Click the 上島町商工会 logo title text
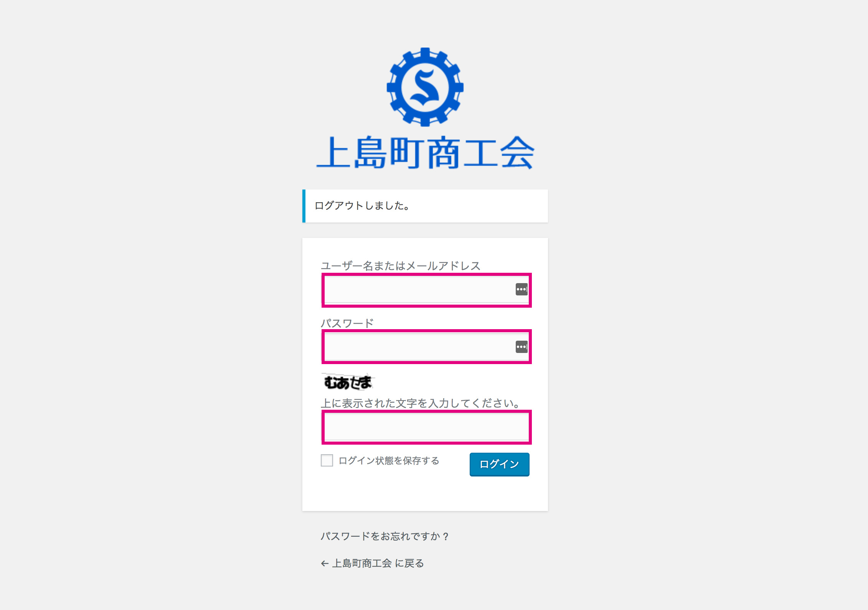 point(425,153)
